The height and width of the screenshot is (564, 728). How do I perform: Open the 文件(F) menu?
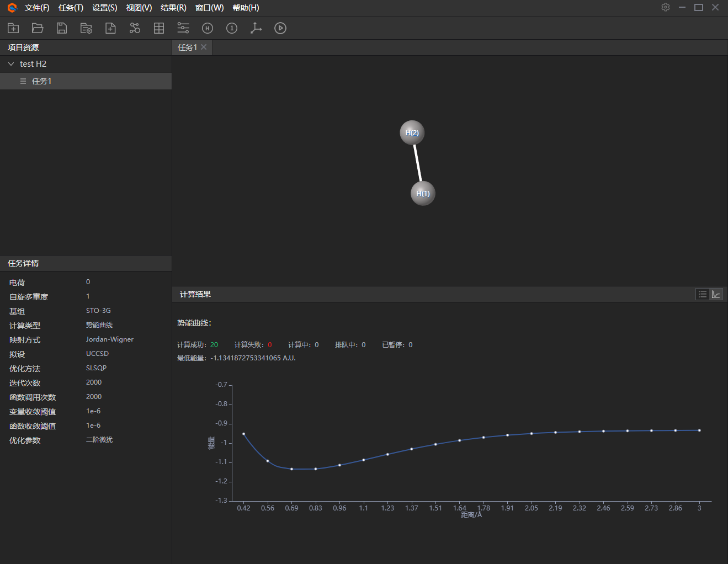pyautogui.click(x=37, y=8)
